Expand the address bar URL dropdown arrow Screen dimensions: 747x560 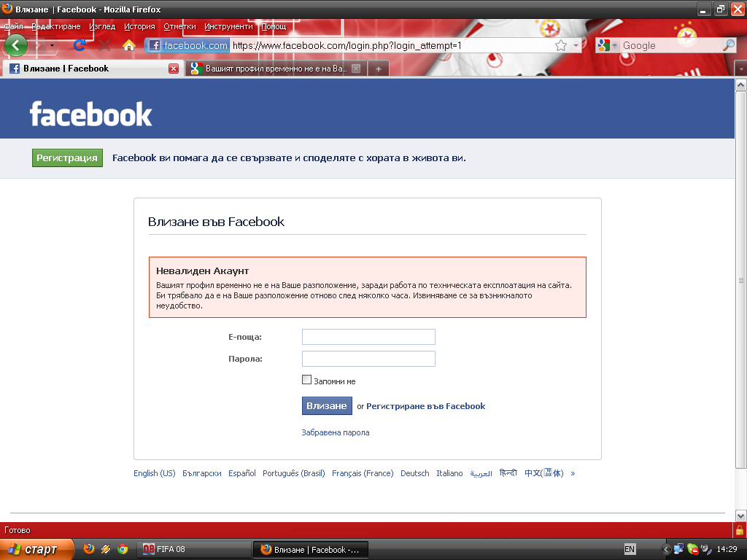click(576, 45)
